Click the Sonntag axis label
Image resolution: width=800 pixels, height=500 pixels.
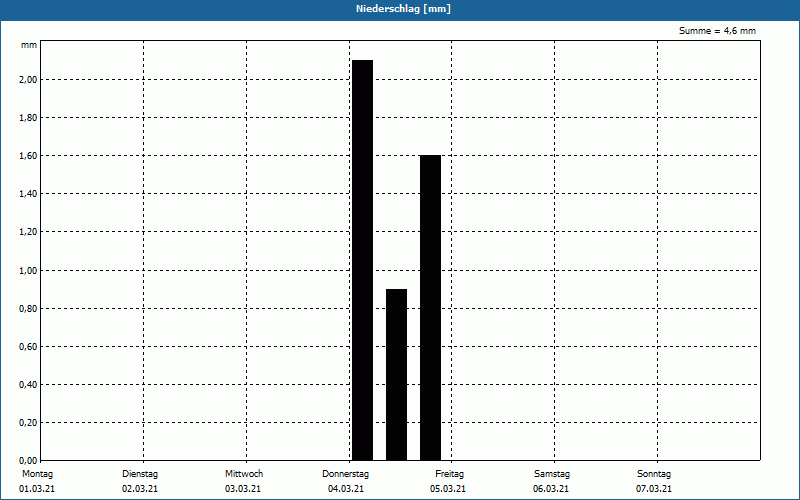click(654, 474)
